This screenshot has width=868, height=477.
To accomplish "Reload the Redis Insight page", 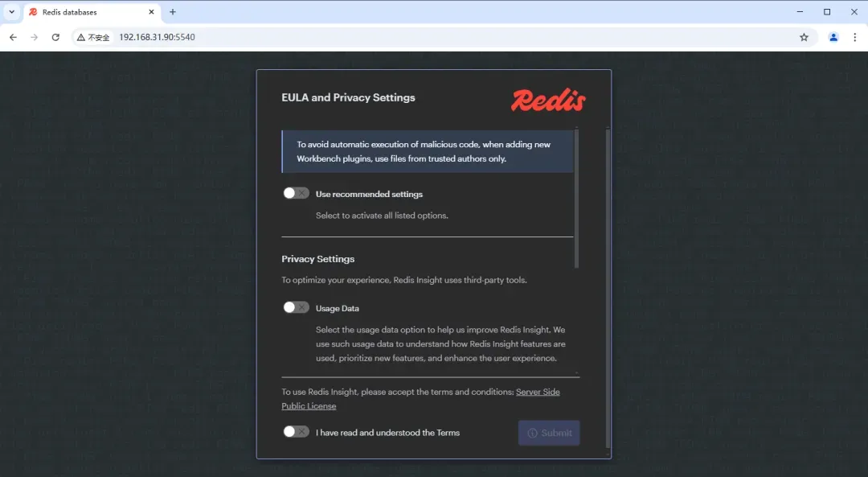I will (55, 37).
